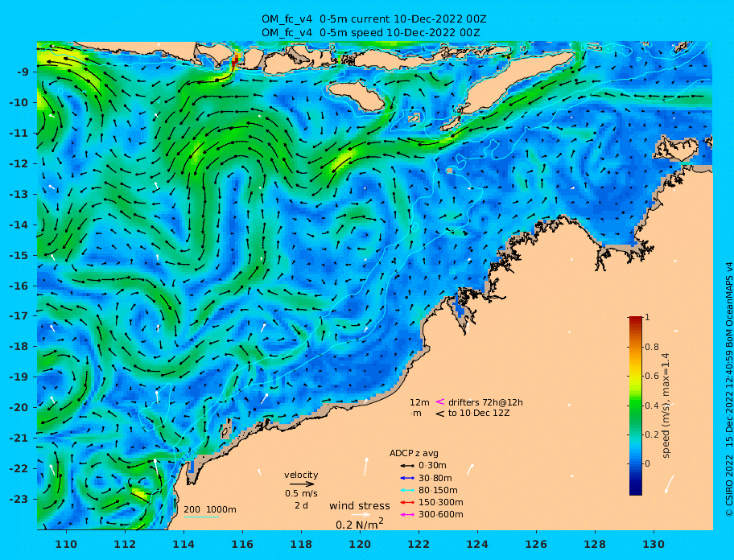Click the black drifter marker beside 'to 10 Dec 12Z'
The height and width of the screenshot is (560, 734).
point(440,414)
